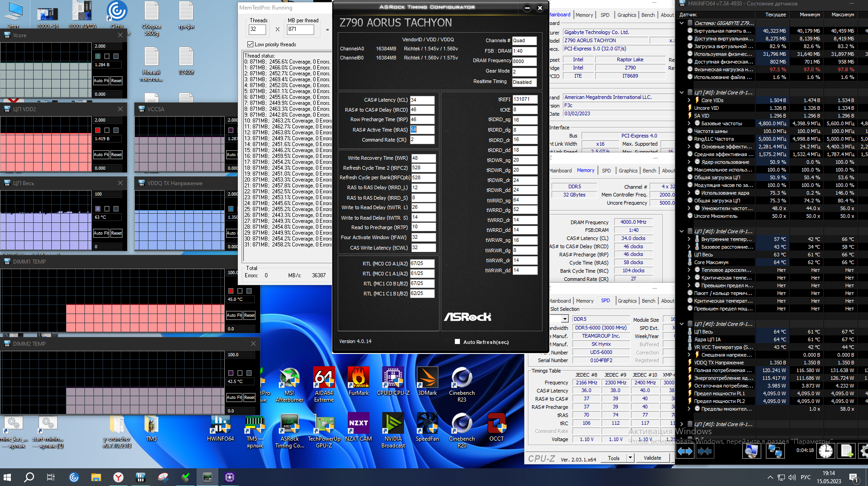Click the HWiNFO clock reset-timer icon

[x=826, y=451]
